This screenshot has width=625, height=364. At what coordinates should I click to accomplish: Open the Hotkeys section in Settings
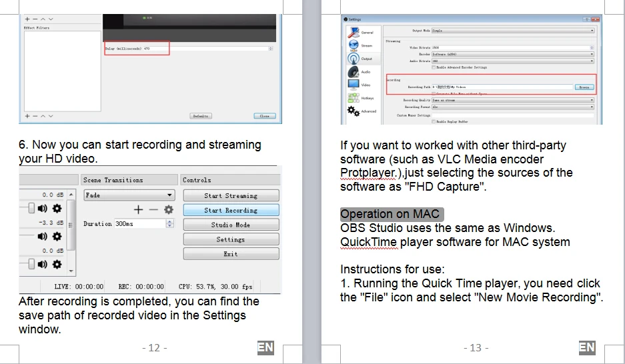click(361, 98)
